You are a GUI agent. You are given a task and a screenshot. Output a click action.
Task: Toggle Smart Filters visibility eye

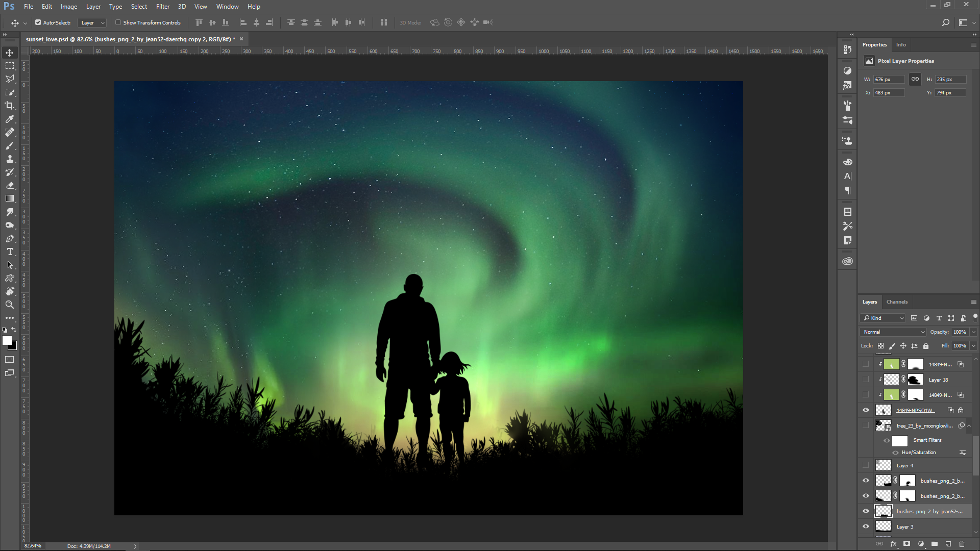tap(887, 440)
